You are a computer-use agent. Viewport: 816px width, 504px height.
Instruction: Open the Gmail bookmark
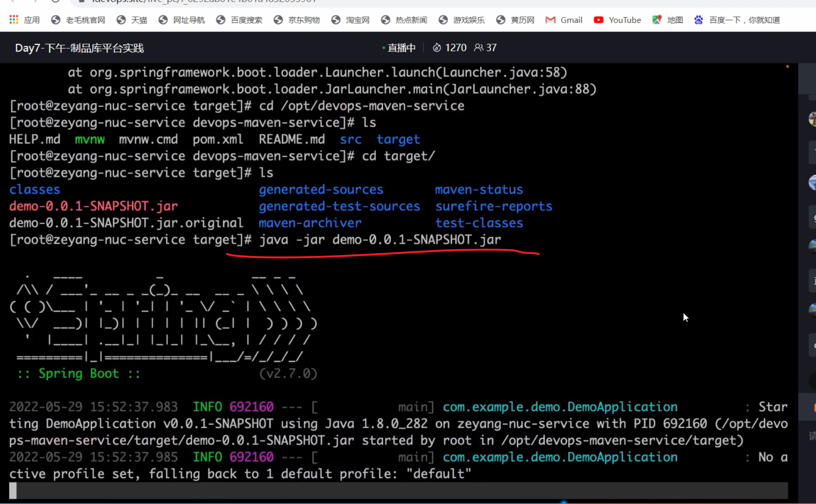[x=564, y=20]
